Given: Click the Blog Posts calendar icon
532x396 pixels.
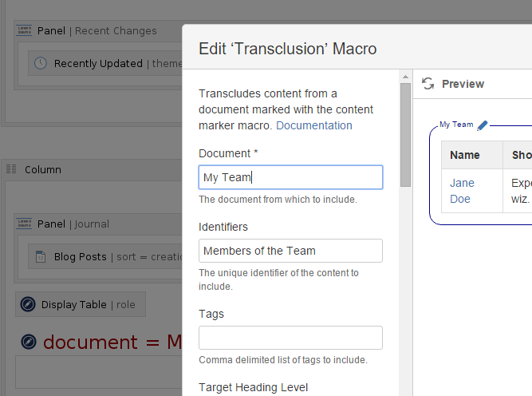Looking at the screenshot, I should pyautogui.click(x=40, y=257).
